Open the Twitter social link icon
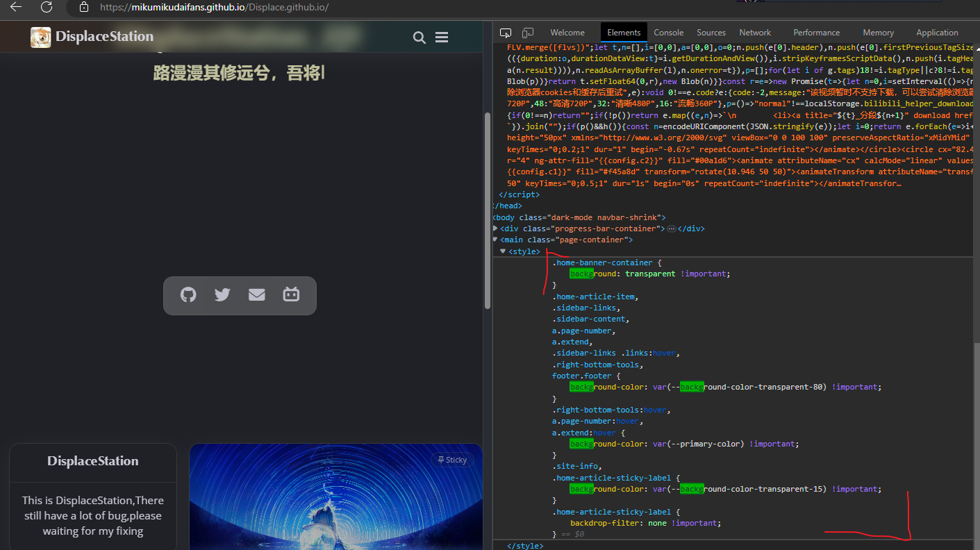The height and width of the screenshot is (550, 980). coord(222,295)
